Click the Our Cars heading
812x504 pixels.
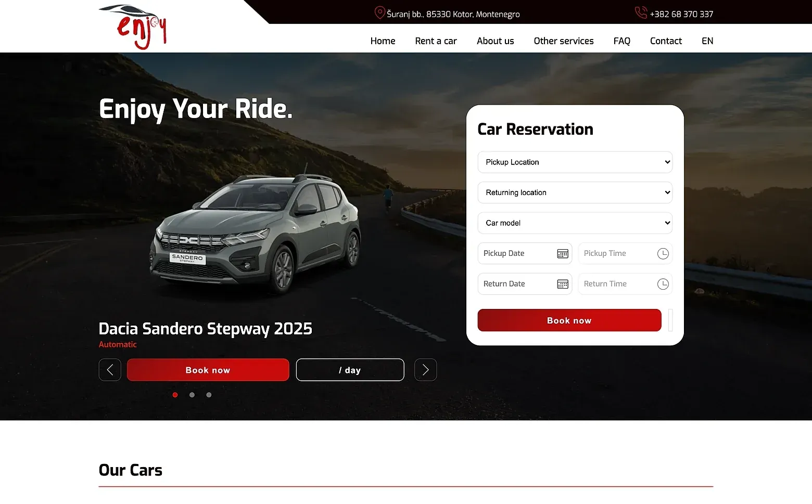[131, 470]
